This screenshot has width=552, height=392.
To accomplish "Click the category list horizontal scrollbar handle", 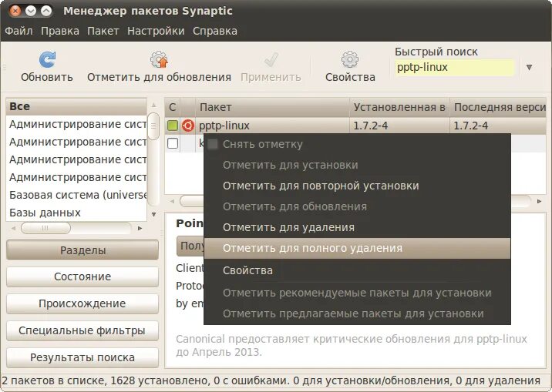I will tap(45, 228).
